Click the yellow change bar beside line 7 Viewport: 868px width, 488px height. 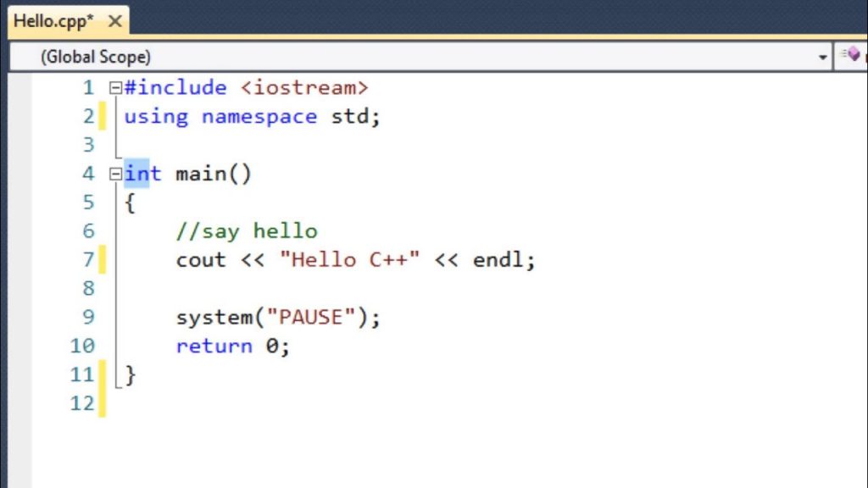(x=102, y=259)
